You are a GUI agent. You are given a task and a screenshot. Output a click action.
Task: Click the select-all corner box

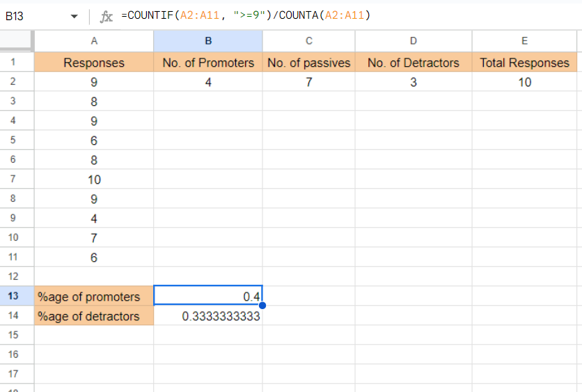(x=17, y=41)
